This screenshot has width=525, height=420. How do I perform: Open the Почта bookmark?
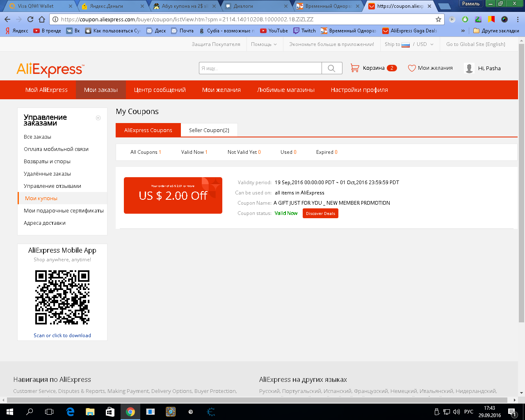(x=183, y=31)
